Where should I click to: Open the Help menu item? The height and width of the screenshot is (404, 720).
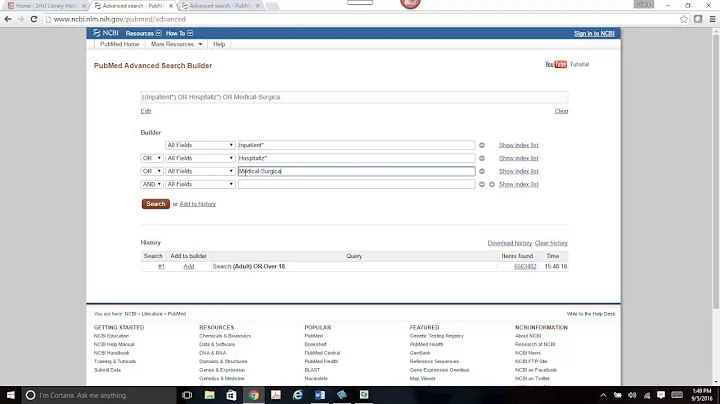[x=219, y=44]
